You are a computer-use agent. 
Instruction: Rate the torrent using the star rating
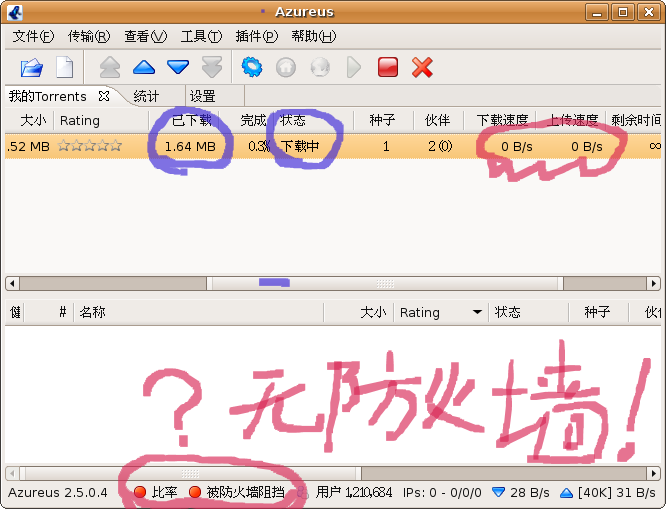[x=90, y=146]
